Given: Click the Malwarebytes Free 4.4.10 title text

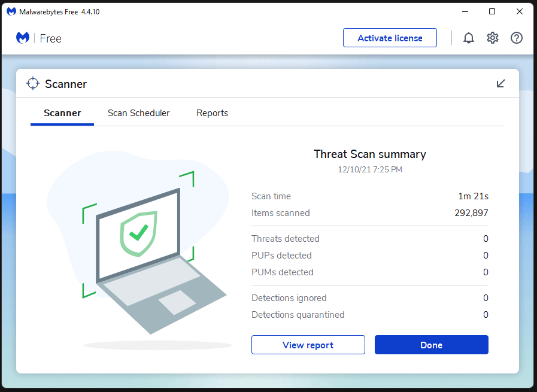Looking at the screenshot, I should pyautogui.click(x=59, y=11).
